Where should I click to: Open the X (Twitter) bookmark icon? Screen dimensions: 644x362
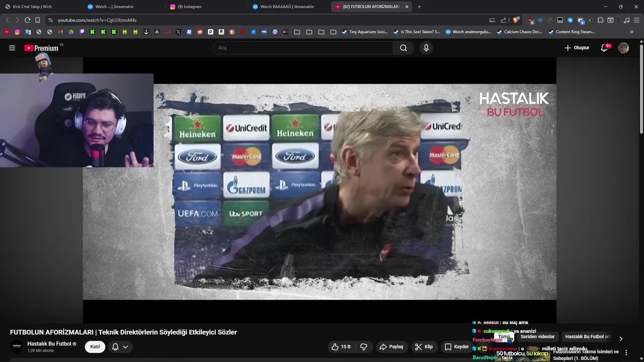click(178, 32)
